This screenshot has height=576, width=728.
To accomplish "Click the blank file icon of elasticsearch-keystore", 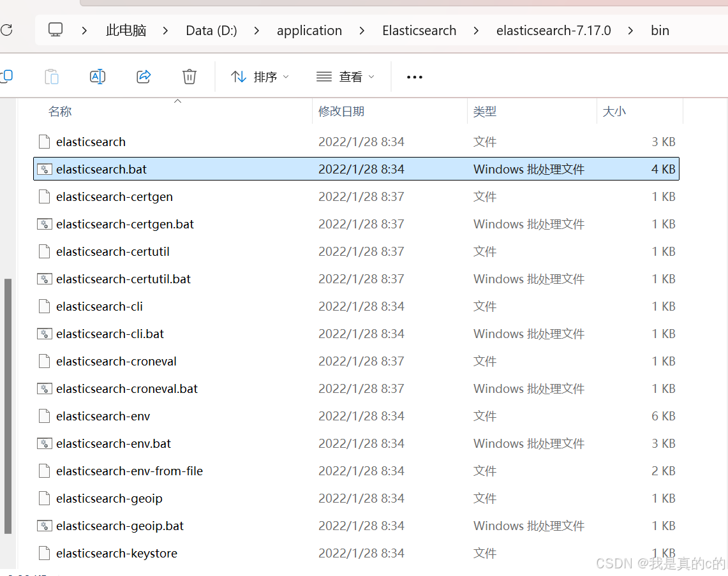I will point(45,553).
